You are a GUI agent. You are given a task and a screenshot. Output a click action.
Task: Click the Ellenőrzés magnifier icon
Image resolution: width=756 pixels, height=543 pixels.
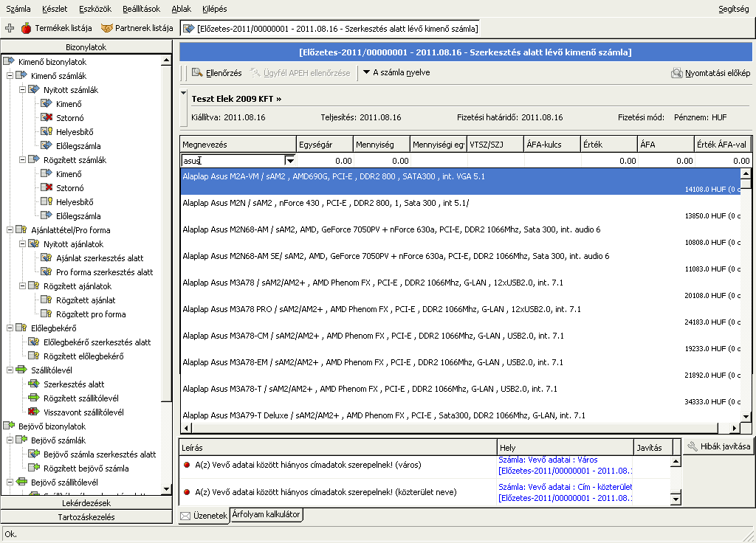coord(197,73)
